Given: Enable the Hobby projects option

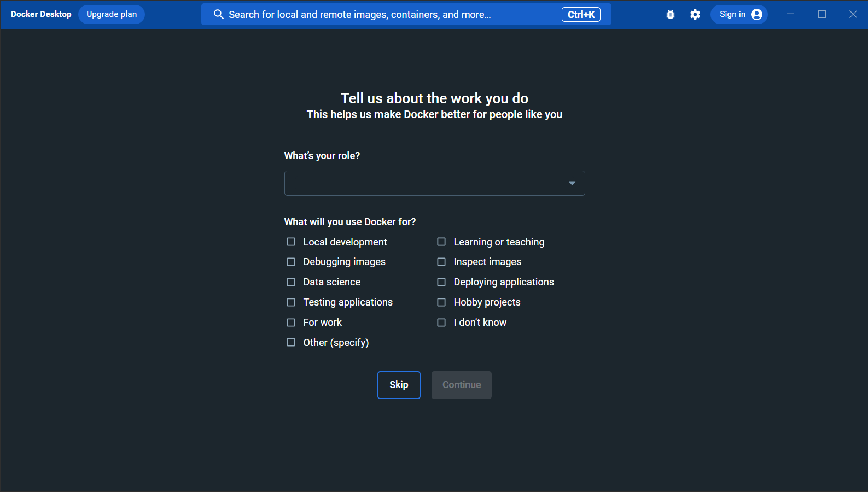Looking at the screenshot, I should point(441,302).
